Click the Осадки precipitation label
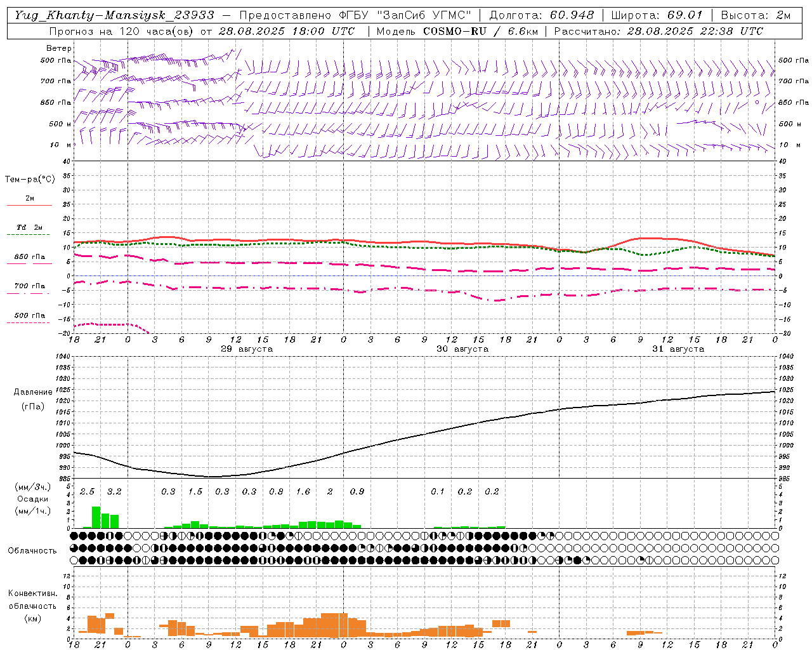 pos(33,499)
